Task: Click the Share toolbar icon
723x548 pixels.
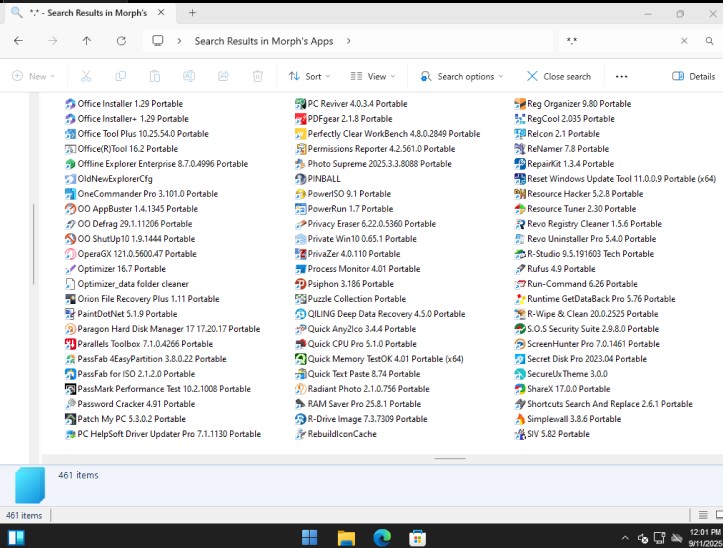Action: pyautogui.click(x=223, y=76)
